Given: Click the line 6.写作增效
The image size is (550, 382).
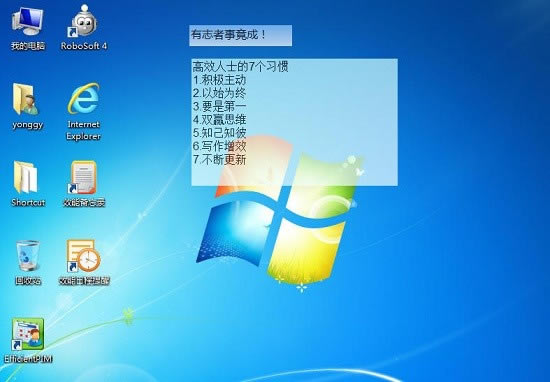Looking at the screenshot, I should click(219, 146).
